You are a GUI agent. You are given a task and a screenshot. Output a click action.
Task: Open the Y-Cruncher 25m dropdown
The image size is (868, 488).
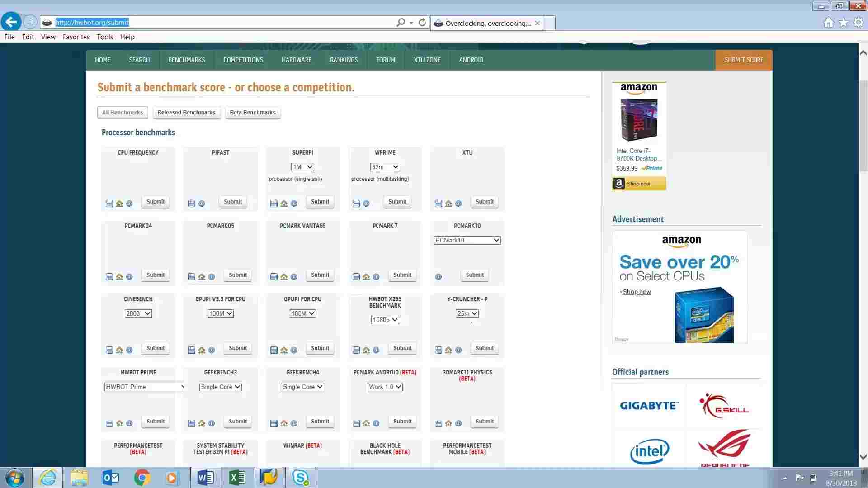point(467,313)
